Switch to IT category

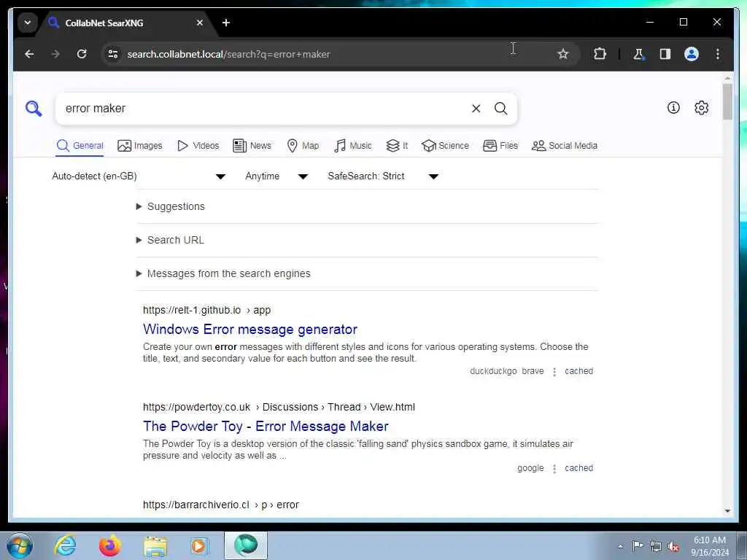pyautogui.click(x=397, y=146)
